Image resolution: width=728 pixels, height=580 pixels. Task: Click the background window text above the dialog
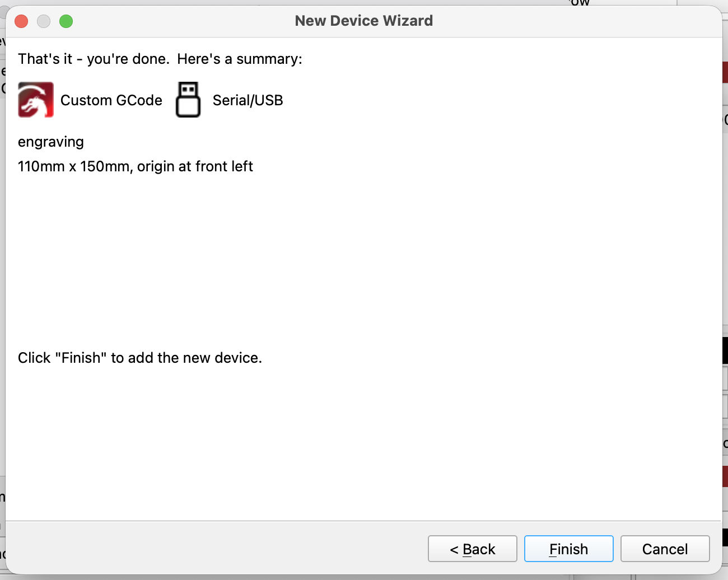click(x=580, y=3)
